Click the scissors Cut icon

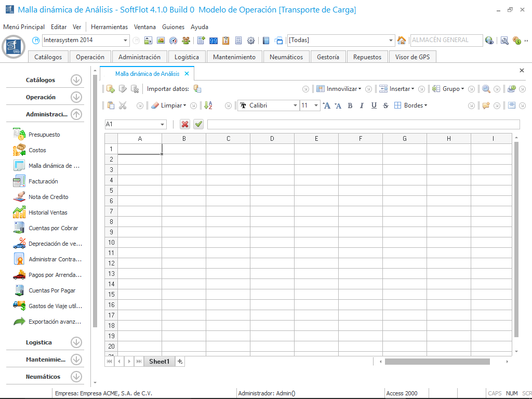coord(123,105)
